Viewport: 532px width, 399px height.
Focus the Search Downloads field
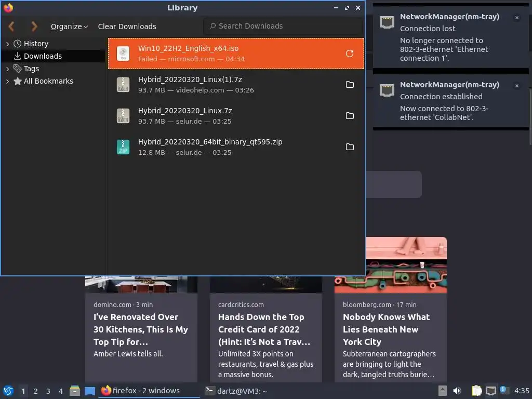pyautogui.click(x=283, y=26)
